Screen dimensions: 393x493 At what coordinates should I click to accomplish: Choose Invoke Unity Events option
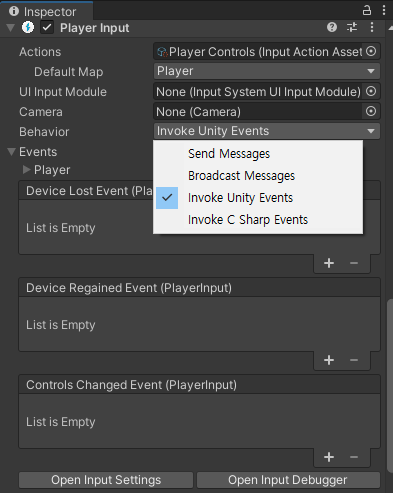[258, 198]
